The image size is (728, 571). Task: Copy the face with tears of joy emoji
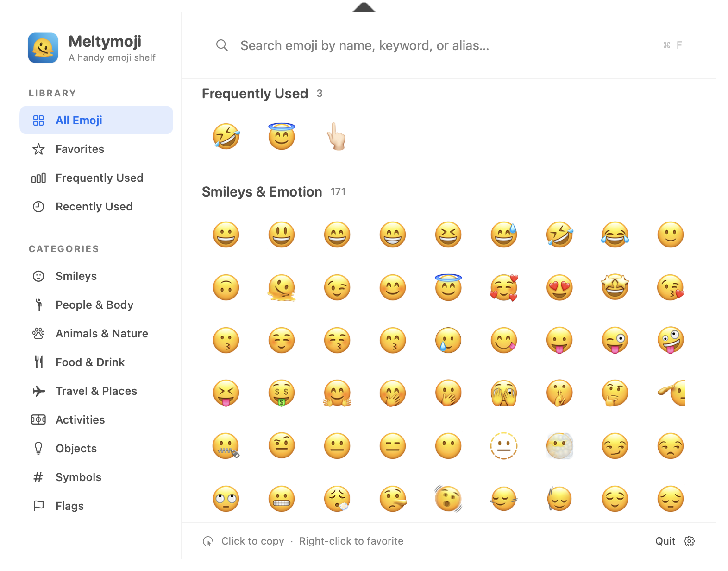click(x=615, y=235)
